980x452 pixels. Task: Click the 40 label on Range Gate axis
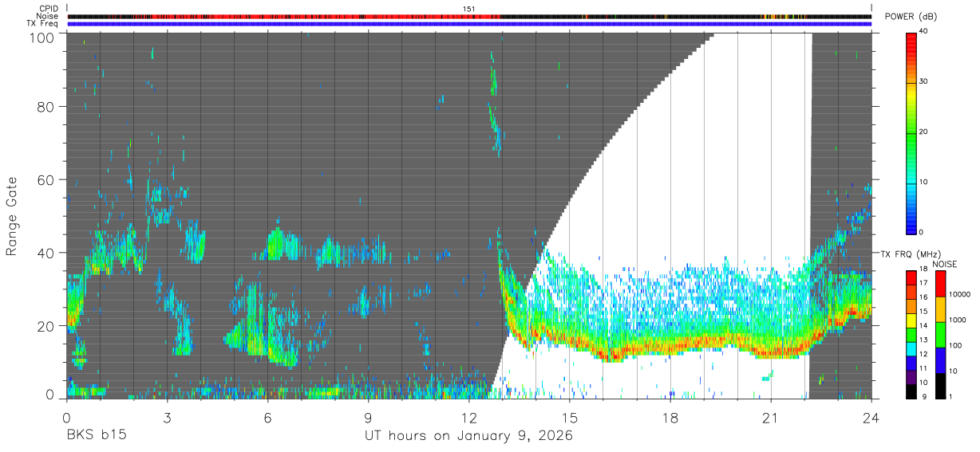[45, 254]
